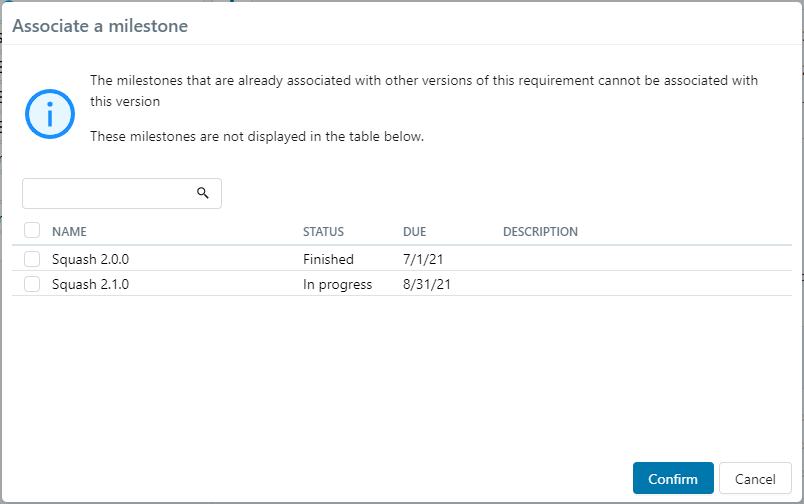804x504 pixels.
Task: Click the In progress status cell
Action: click(337, 284)
